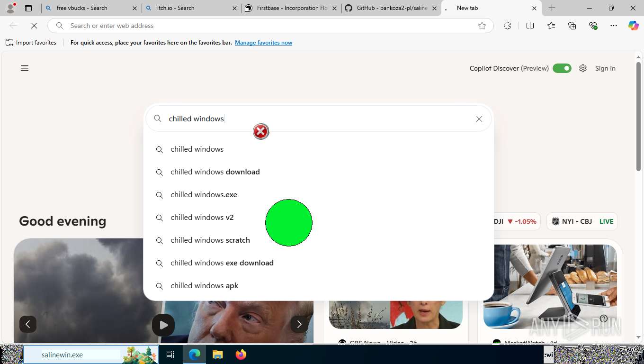The image size is (644, 364).
Task: Open the browser profile icon
Action: [11, 8]
